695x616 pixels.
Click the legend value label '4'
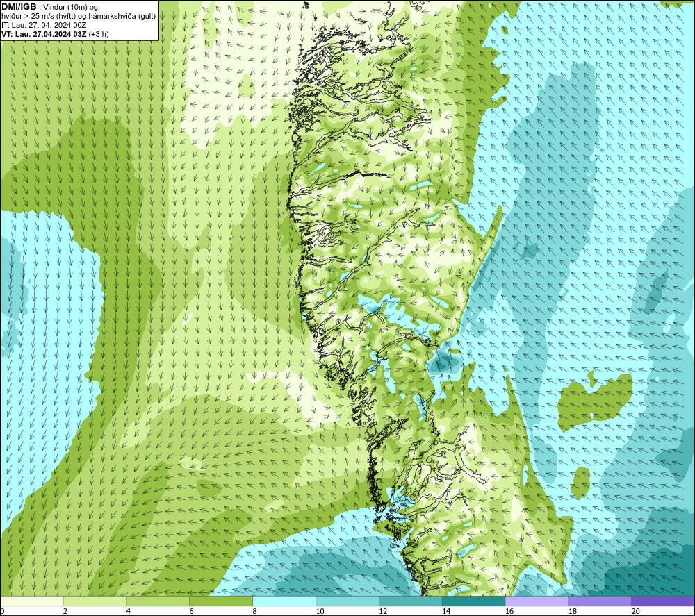128,611
